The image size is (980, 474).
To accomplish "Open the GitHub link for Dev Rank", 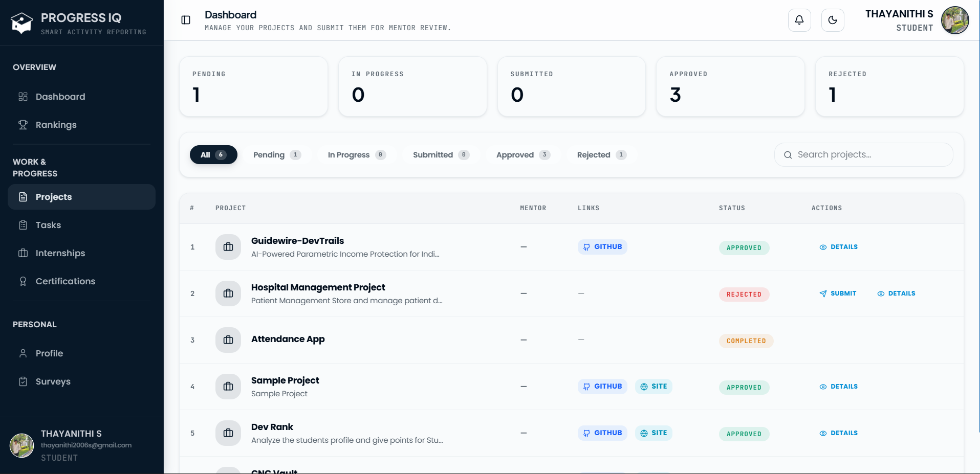I will 602,433.
